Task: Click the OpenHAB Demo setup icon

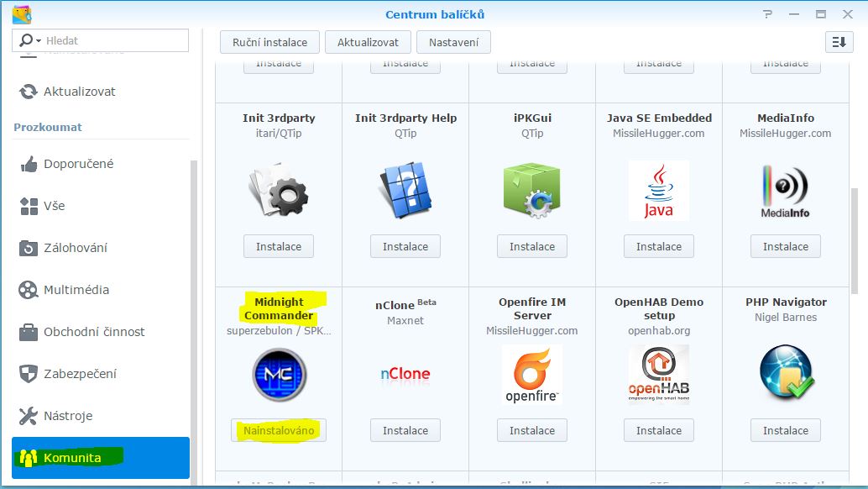Action: (659, 374)
